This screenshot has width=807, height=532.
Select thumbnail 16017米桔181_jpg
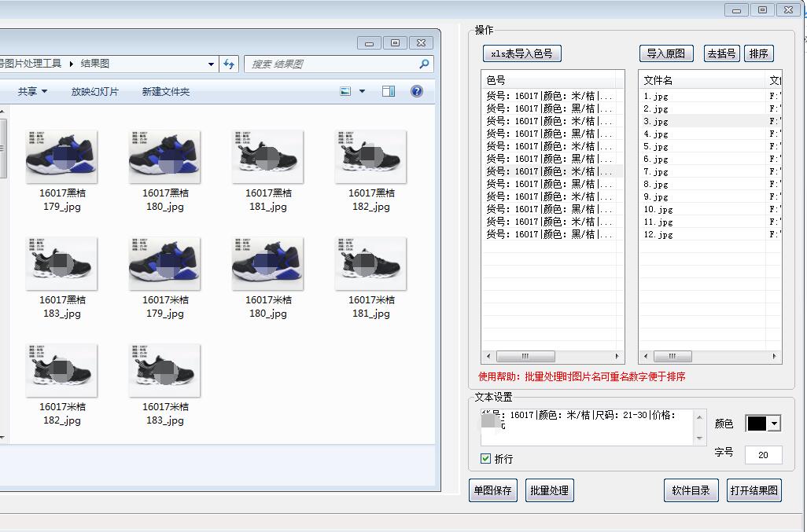(370, 278)
